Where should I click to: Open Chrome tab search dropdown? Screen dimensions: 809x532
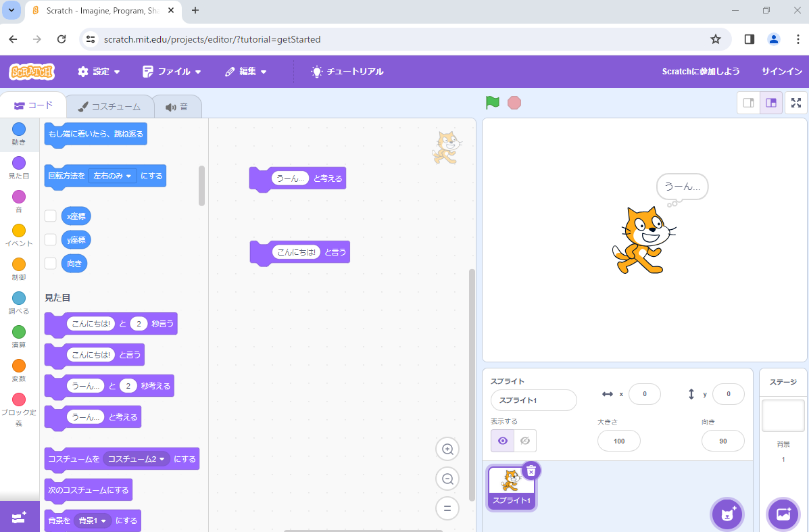(x=11, y=10)
